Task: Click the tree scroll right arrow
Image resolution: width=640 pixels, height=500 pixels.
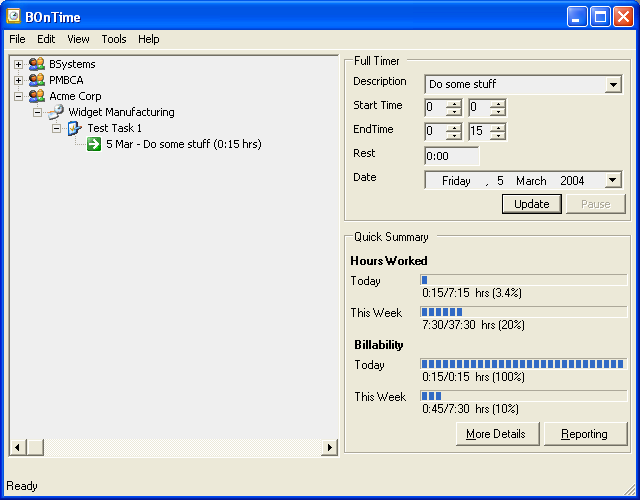Action: point(329,447)
